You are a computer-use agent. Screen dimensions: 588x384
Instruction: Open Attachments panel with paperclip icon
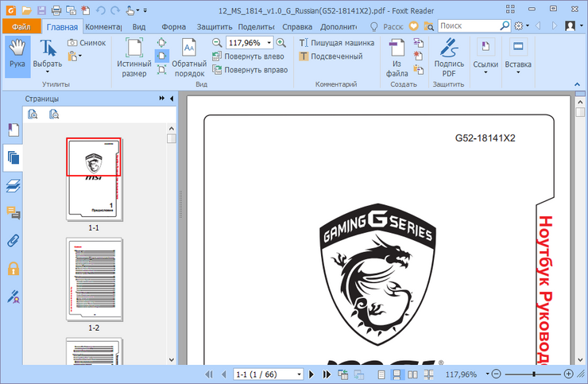(14, 241)
